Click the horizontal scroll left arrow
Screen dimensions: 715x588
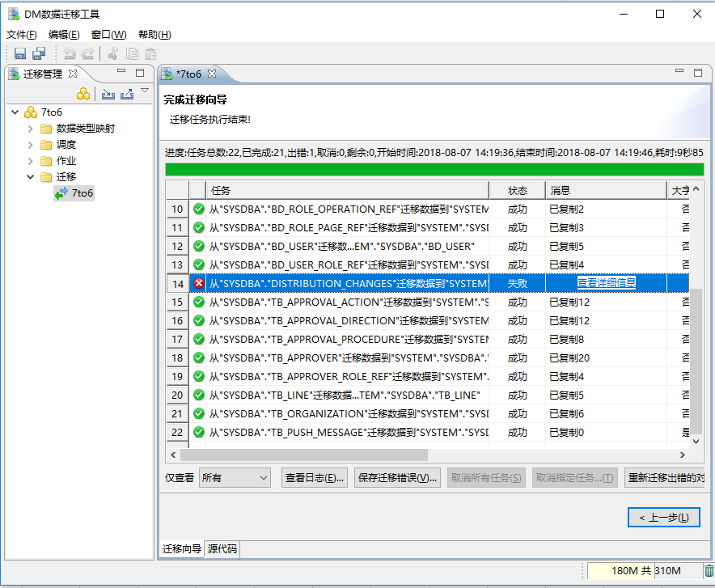173,455
